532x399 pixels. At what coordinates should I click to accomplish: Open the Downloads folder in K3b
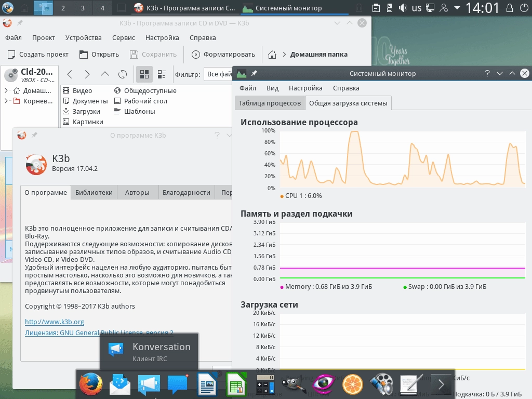click(82, 111)
